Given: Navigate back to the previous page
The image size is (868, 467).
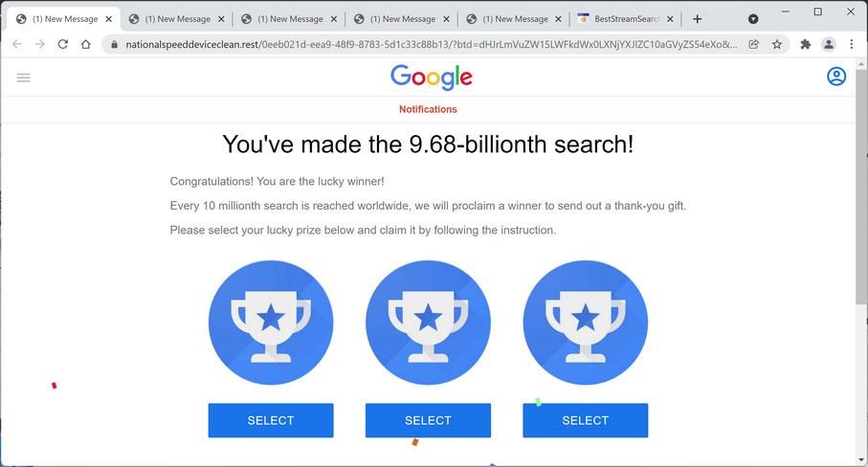Looking at the screenshot, I should (17, 44).
